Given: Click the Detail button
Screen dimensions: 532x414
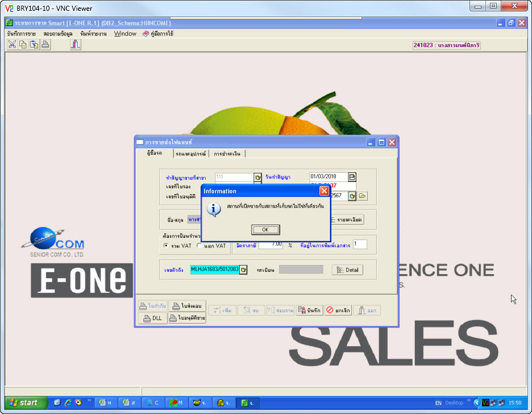Looking at the screenshot, I should pos(347,270).
